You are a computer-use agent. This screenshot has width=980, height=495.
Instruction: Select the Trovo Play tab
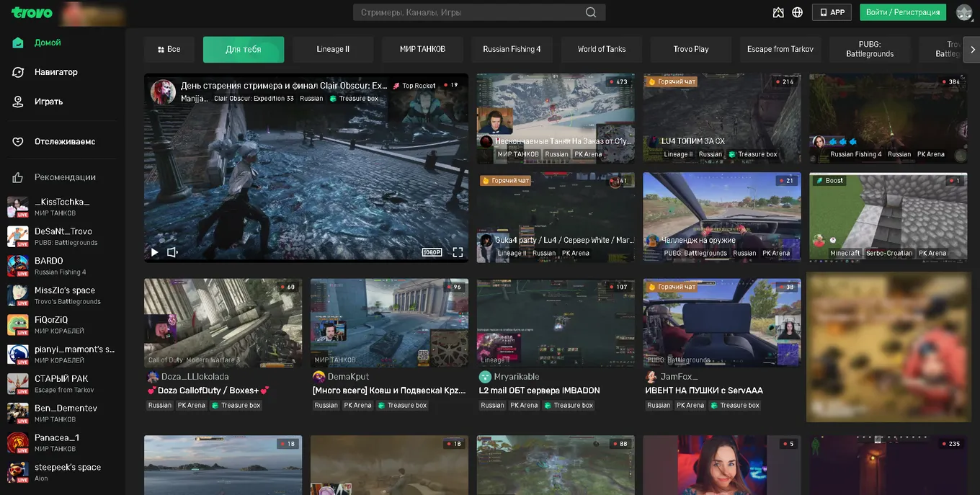pos(691,50)
